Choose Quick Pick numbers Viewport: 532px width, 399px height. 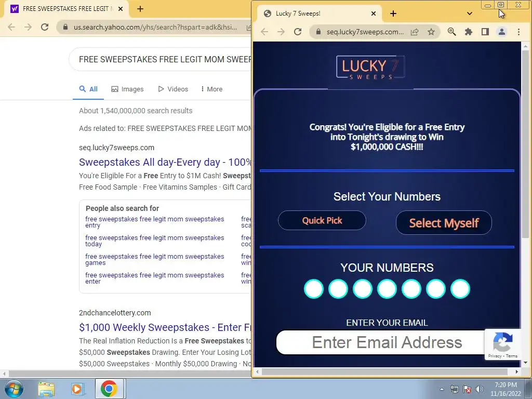click(322, 220)
